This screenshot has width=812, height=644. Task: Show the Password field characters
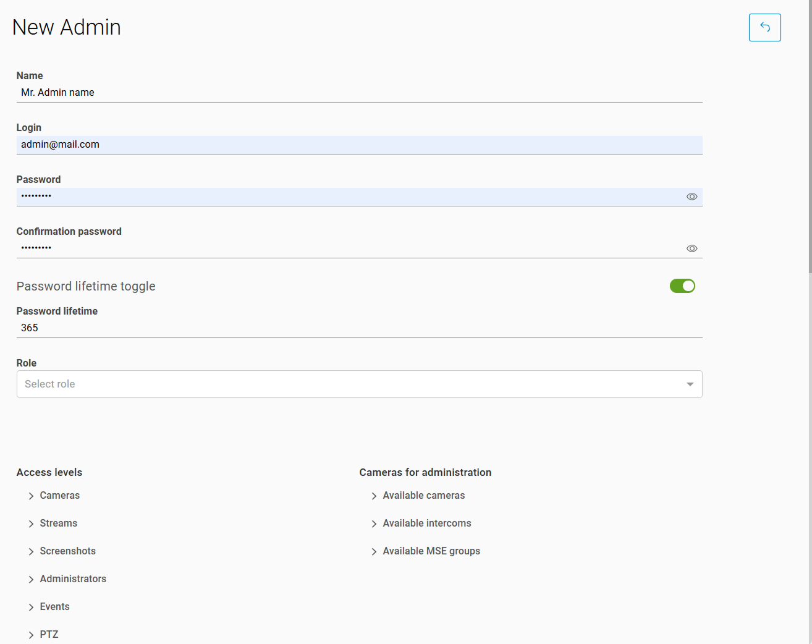(691, 197)
